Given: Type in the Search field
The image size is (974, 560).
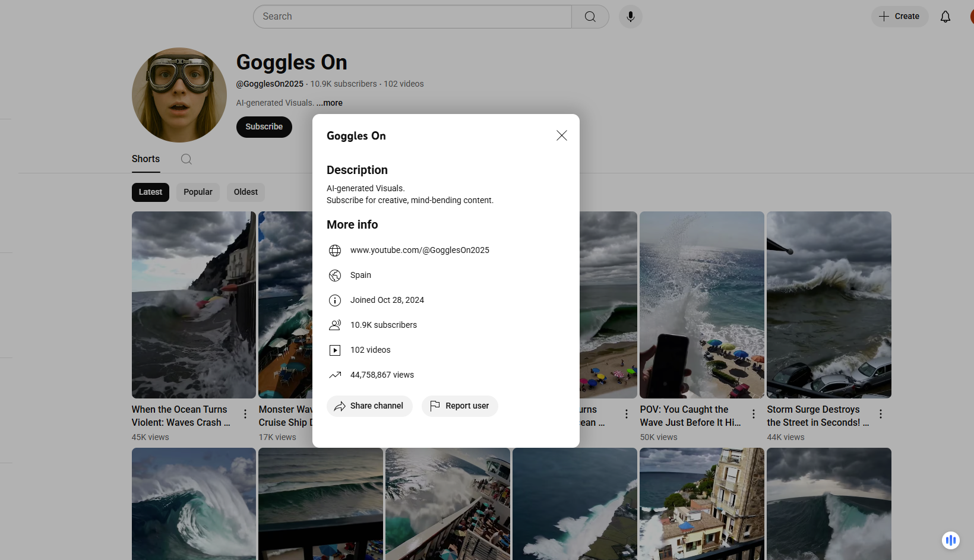Looking at the screenshot, I should pyautogui.click(x=413, y=17).
